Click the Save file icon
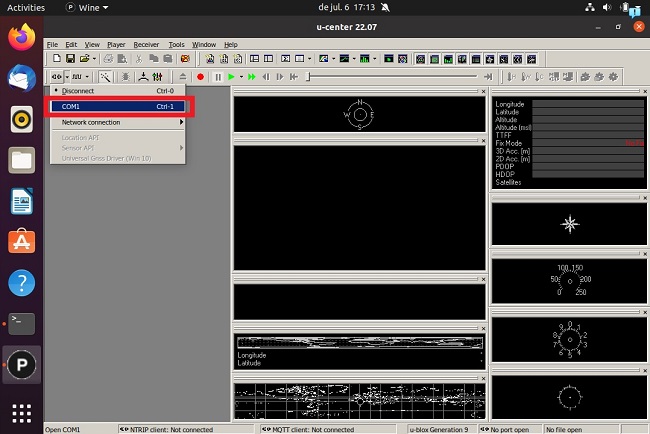Viewport: 650px width, 434px height. (x=71, y=59)
